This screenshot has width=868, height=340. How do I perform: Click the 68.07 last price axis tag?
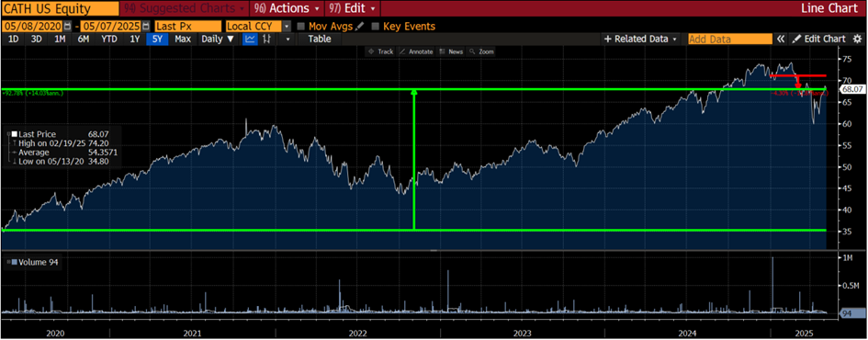tap(852, 89)
